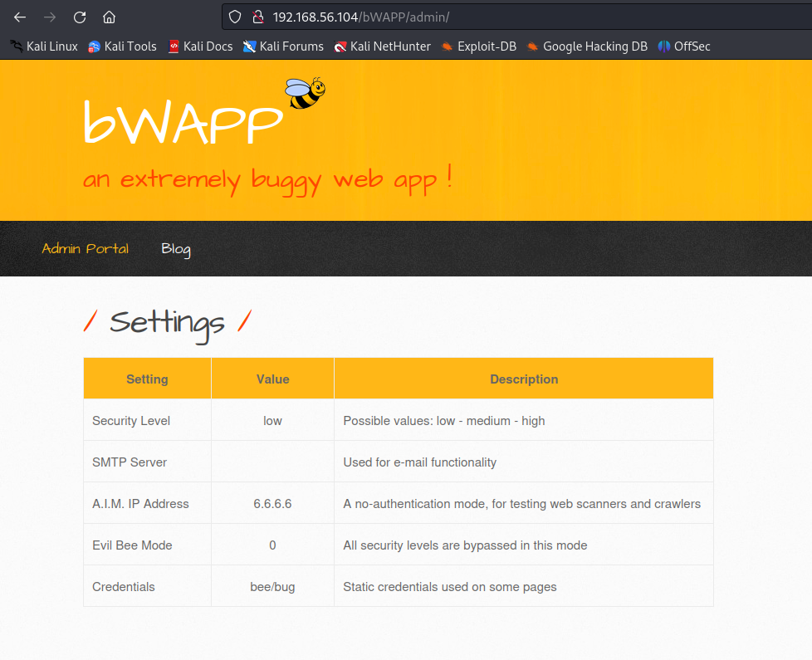Viewport: 812px width, 660px height.
Task: Click the bee logo image
Action: tap(305, 93)
